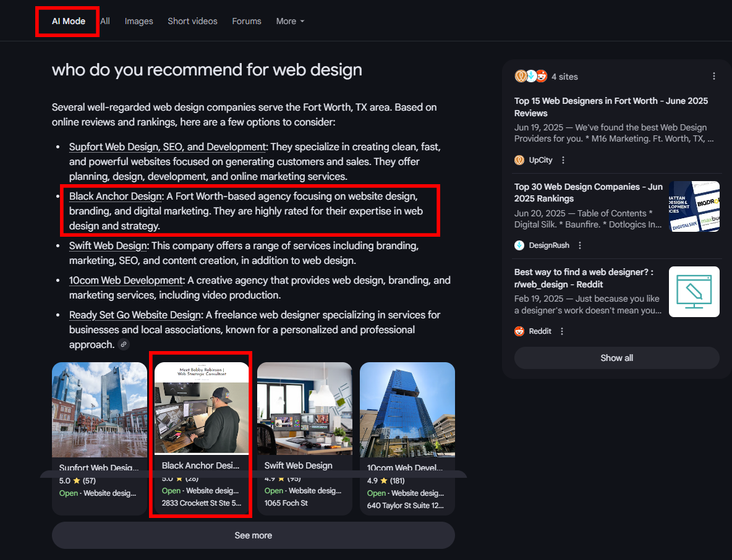This screenshot has width=732, height=560.
Task: Open the Black Anchor Design link
Action: (x=116, y=196)
